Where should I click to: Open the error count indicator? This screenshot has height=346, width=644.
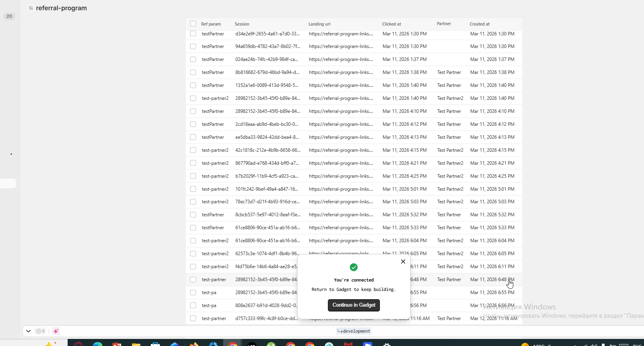pyautogui.click(x=41, y=331)
